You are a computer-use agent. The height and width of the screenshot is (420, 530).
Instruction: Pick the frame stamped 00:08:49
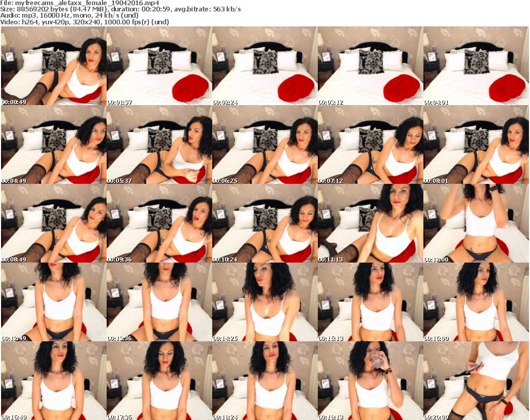[x=54, y=223]
